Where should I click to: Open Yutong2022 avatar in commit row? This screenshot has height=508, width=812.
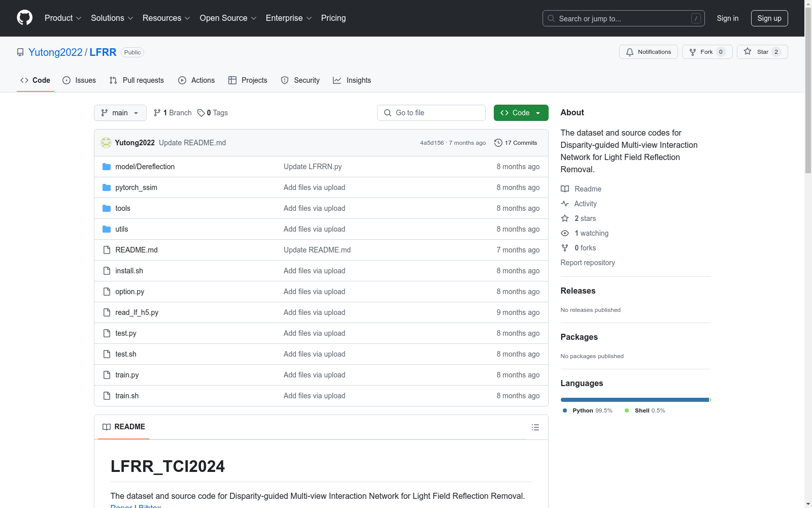click(106, 143)
